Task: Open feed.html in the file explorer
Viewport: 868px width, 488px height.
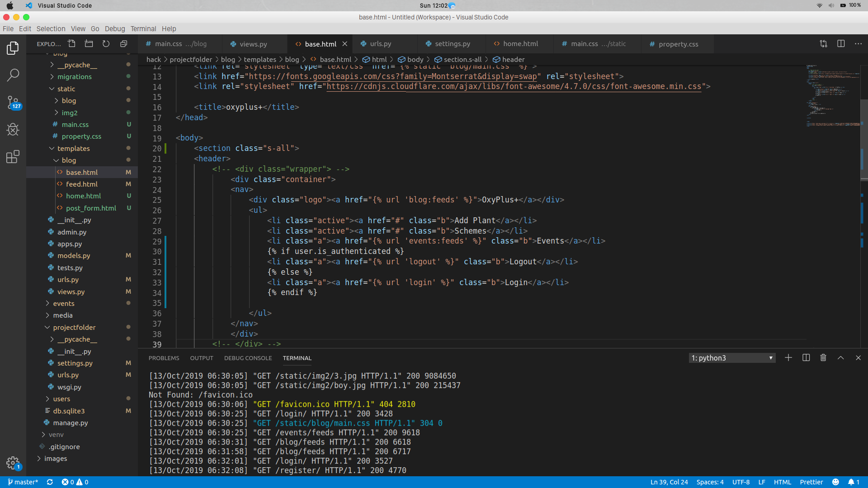Action: (81, 184)
